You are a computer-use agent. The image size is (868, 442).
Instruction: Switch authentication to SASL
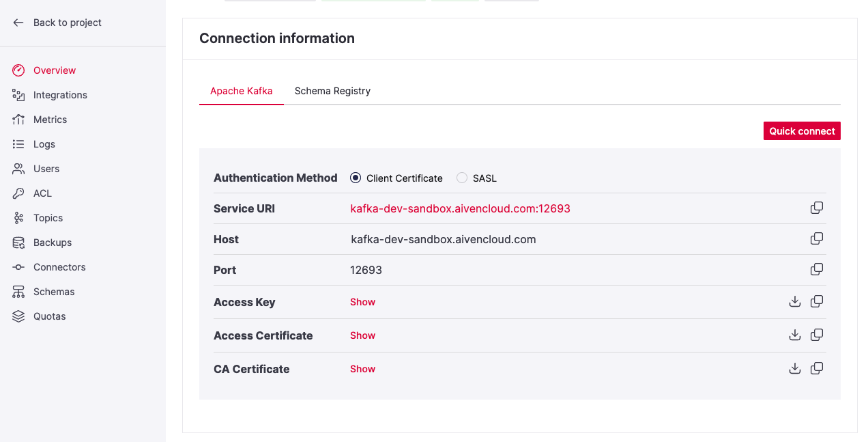point(461,178)
